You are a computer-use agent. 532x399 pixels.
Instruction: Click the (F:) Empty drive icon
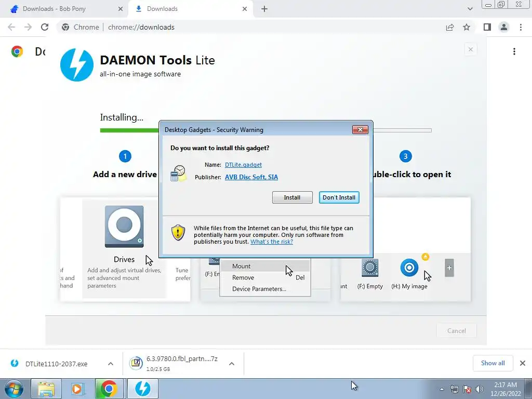coord(370,268)
